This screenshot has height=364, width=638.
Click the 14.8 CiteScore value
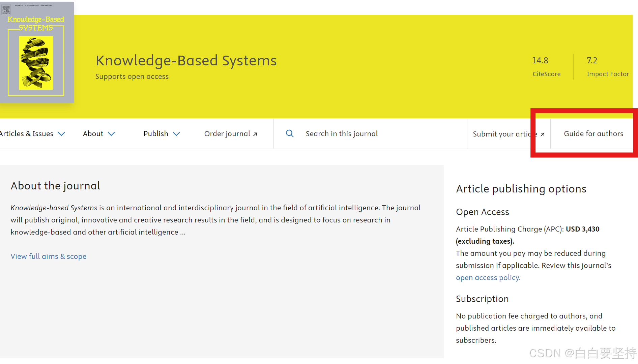[x=540, y=61]
